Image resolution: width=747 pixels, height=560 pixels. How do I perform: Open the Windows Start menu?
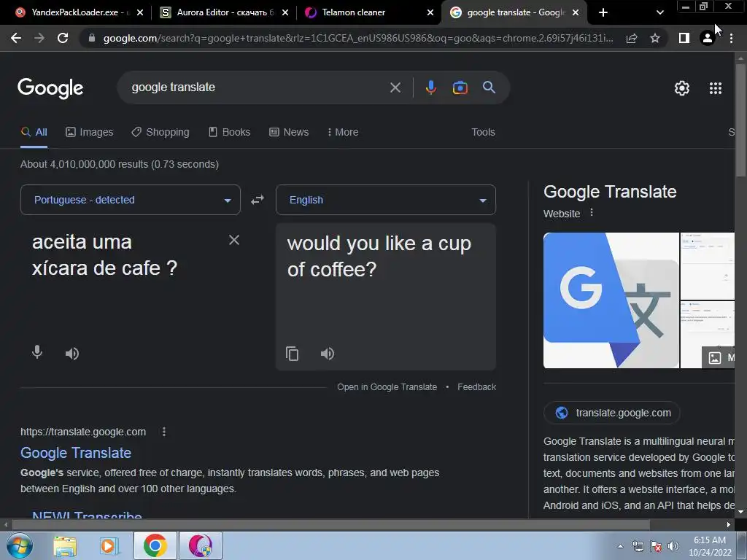(18, 545)
